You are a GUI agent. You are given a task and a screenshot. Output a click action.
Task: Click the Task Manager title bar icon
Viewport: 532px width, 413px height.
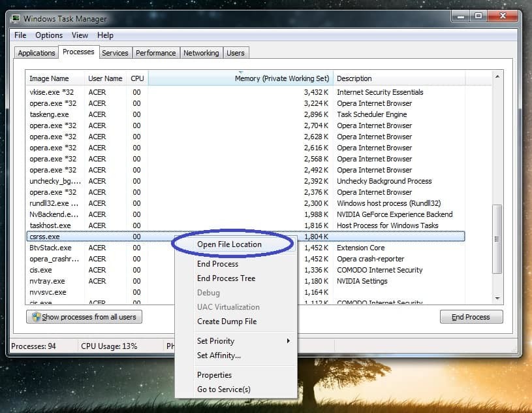(x=14, y=19)
